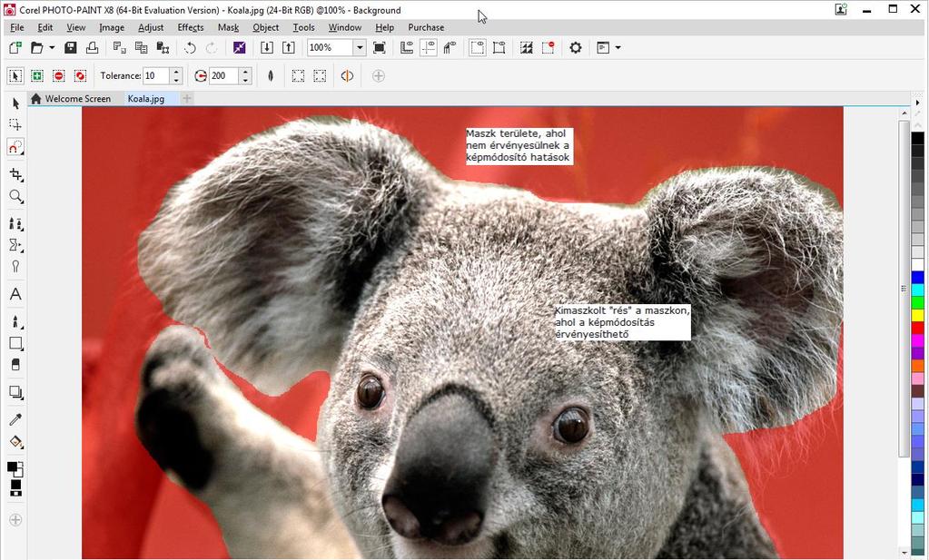Pick the black palette swatch
The width and height of the screenshot is (929, 560).
tap(918, 138)
